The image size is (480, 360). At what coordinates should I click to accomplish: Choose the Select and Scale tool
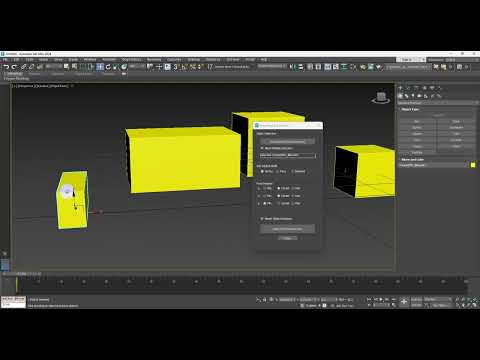pyautogui.click(x=116, y=67)
